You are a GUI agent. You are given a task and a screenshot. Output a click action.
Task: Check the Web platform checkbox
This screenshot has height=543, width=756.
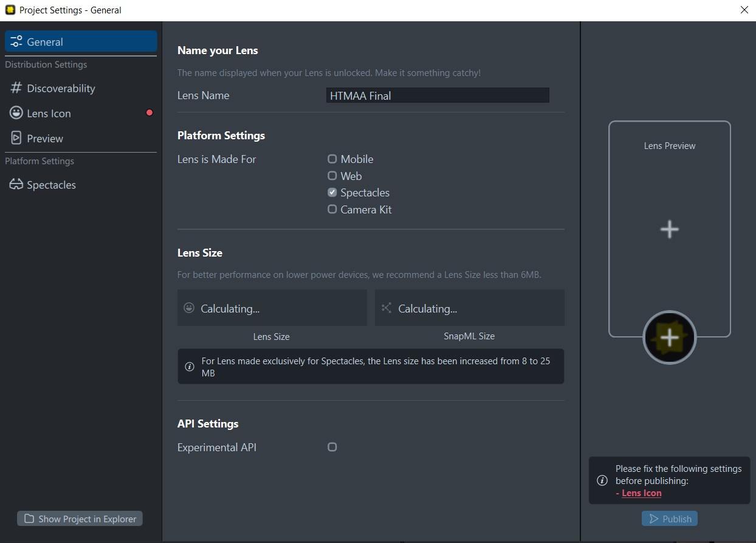click(332, 176)
